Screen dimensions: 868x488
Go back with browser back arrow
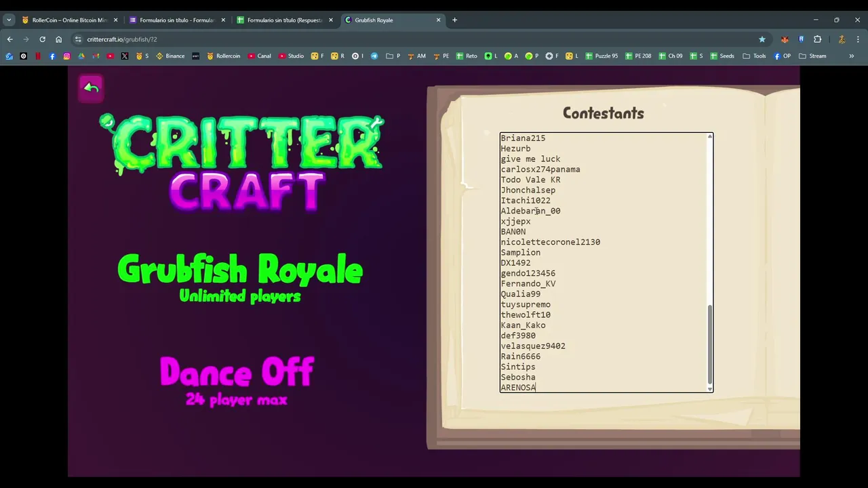(9, 39)
